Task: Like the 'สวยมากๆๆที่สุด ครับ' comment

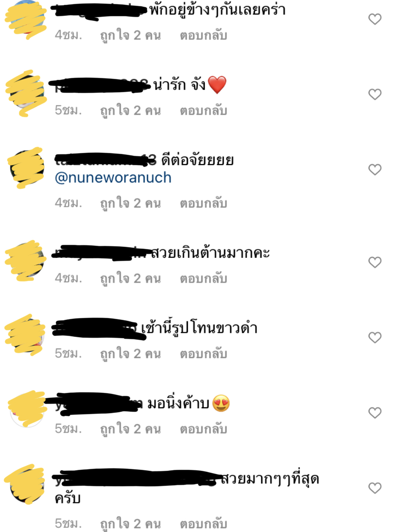Action: tap(375, 488)
